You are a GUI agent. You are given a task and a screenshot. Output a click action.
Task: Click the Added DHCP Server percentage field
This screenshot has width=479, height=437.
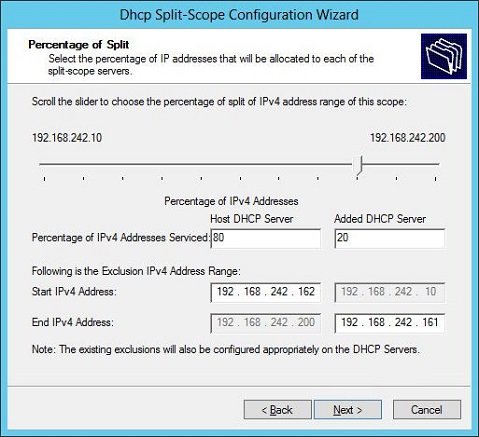tap(390, 238)
